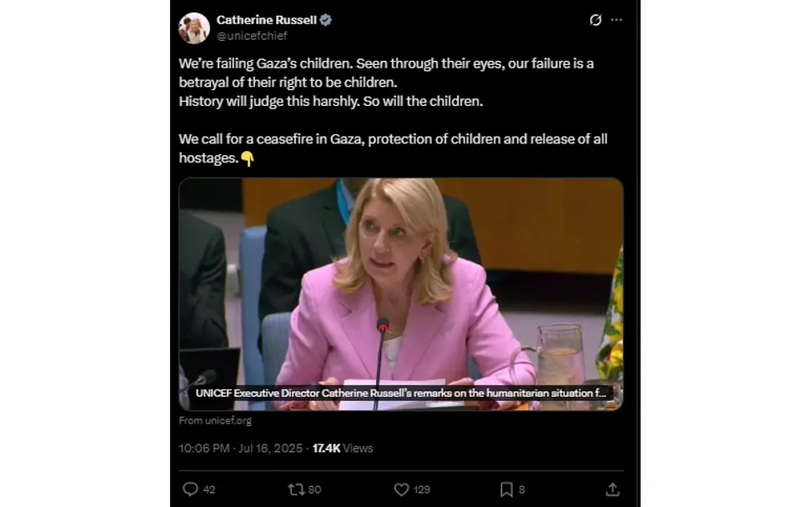Play the UNICEF remarks video
Screen dimensions: 812x507
point(401,294)
